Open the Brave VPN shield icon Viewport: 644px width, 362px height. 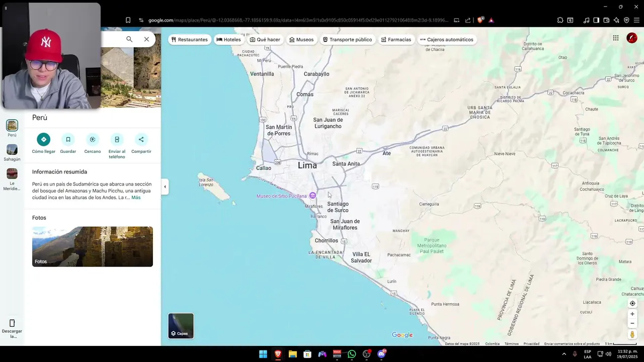626,20
